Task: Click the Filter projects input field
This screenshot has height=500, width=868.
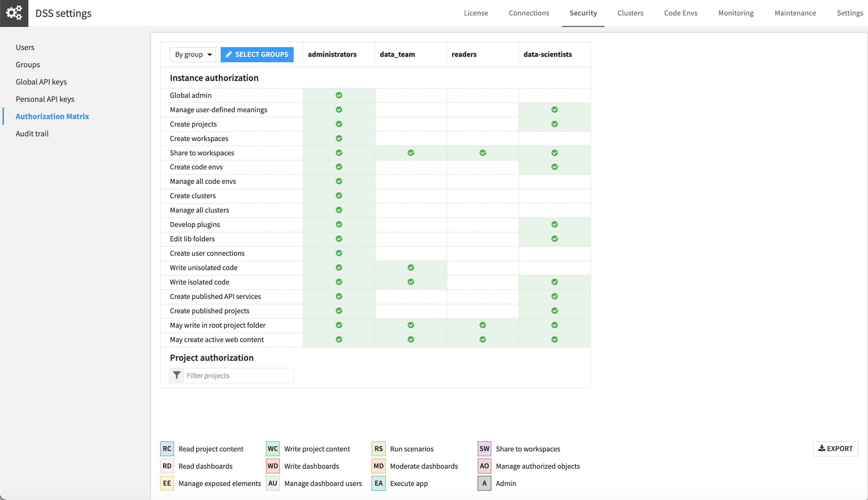Action: click(x=238, y=376)
